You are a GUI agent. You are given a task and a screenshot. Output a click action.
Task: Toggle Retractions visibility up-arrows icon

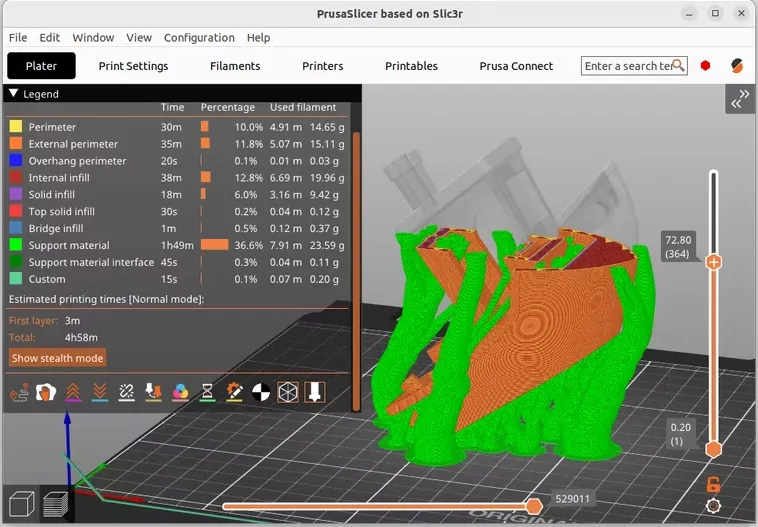(x=73, y=392)
